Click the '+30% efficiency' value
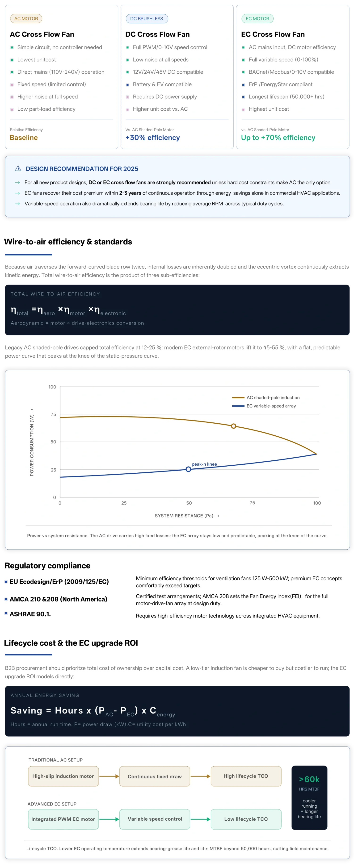Image resolution: width=354 pixels, height=868 pixels. (x=153, y=138)
